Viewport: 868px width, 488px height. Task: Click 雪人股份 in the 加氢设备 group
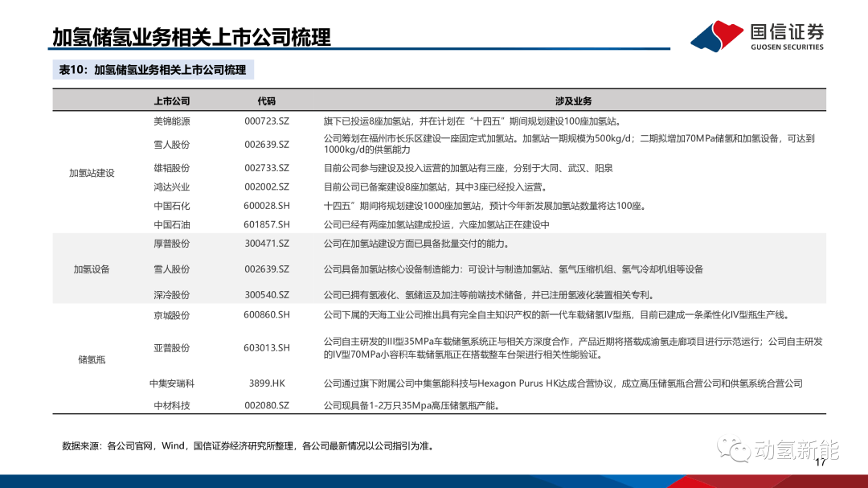pyautogui.click(x=172, y=270)
